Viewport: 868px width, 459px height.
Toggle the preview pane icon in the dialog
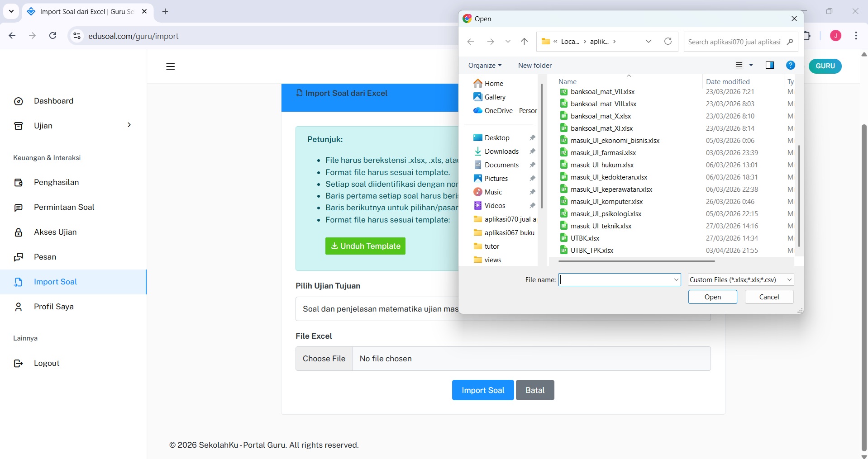(769, 66)
